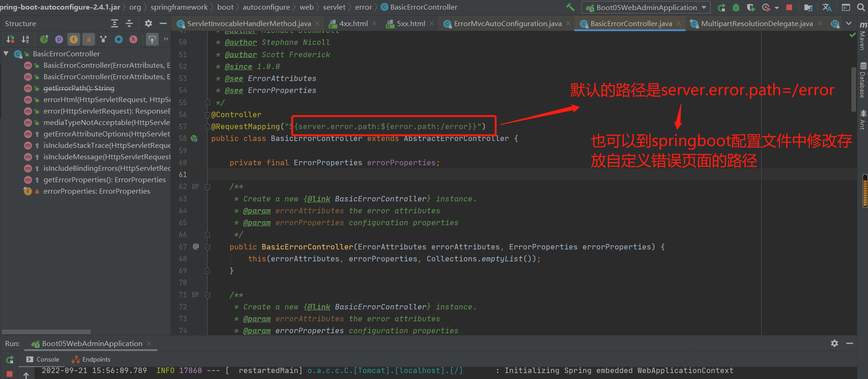Open profiler options dropdown arrow
The image size is (868, 379).
(776, 8)
